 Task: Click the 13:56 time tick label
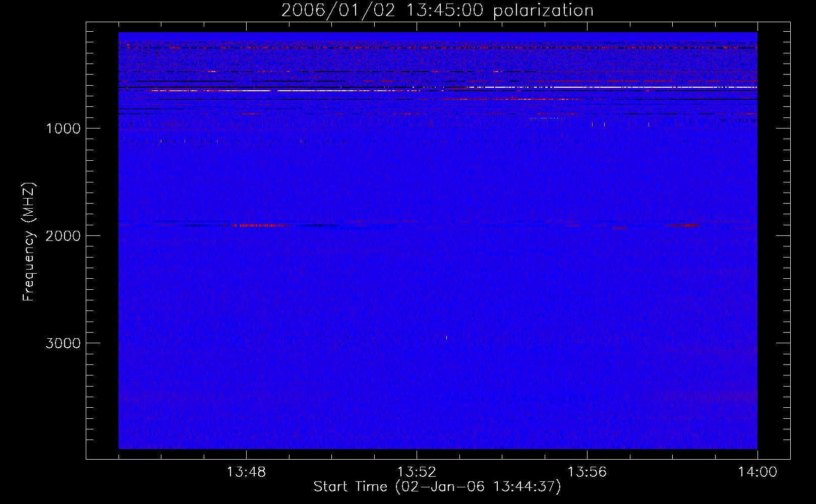coord(587,472)
